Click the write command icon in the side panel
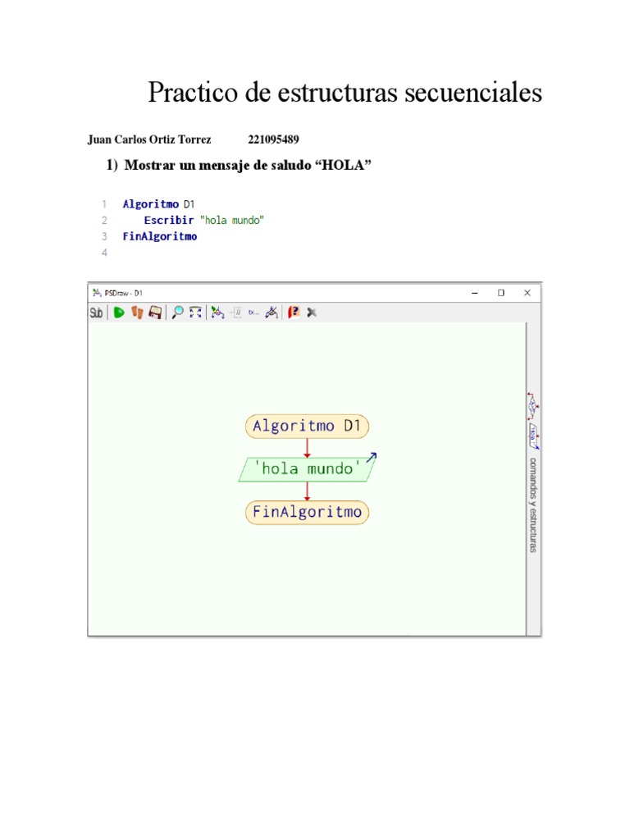The width and height of the screenshot is (630, 840). coord(533,436)
